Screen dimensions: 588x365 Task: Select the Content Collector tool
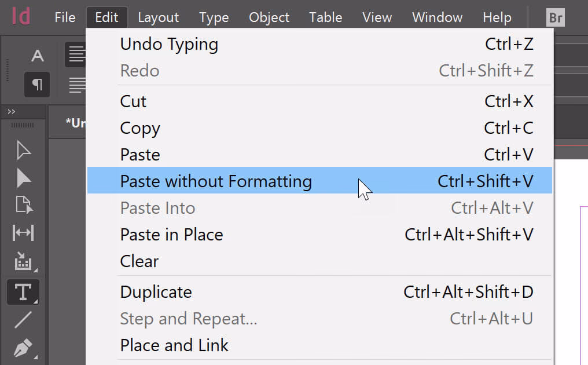23,262
